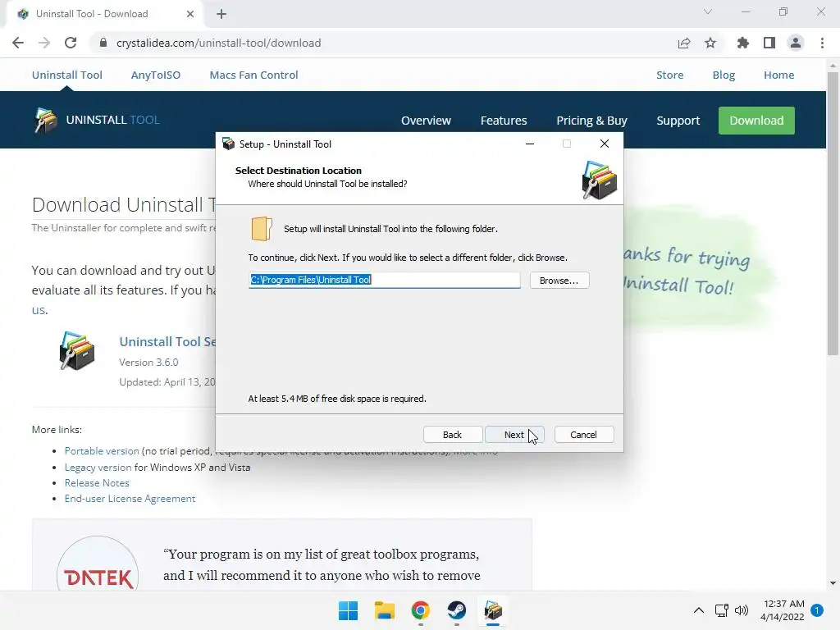Open the Uninstall Tool top tab
The image size is (840, 630).
pos(67,75)
